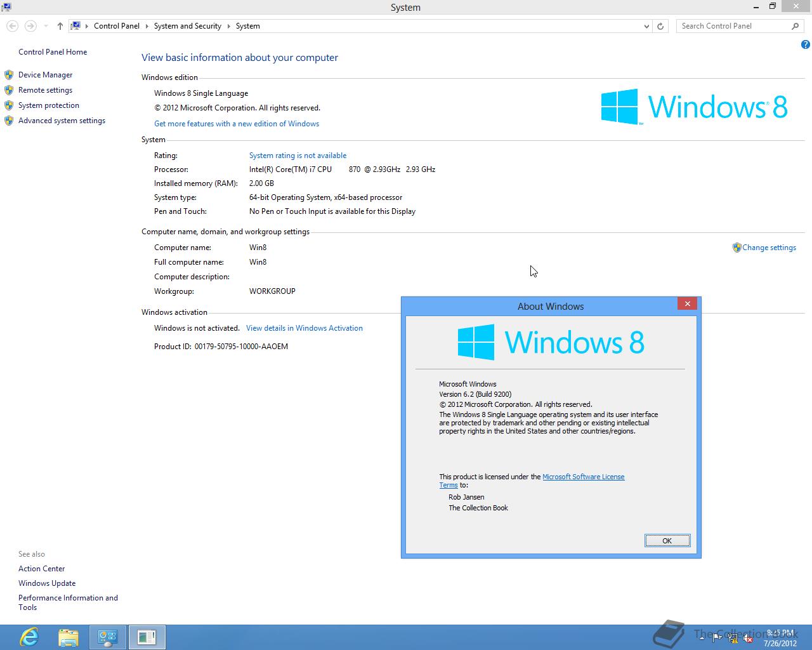Click the Rob Jansen licensee name

pos(466,497)
